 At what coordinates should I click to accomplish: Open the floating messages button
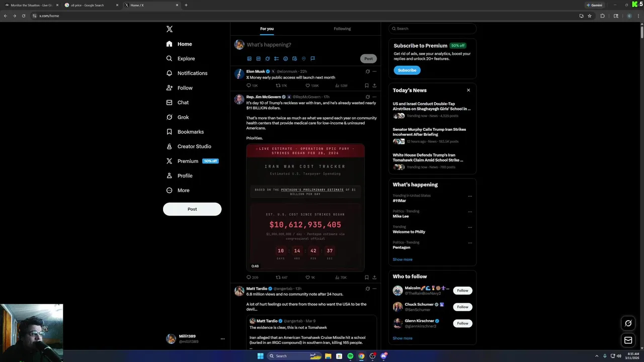pyautogui.click(x=628, y=340)
